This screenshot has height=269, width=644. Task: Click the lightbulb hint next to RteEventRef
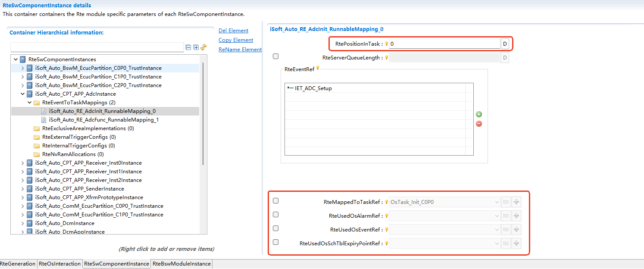pyautogui.click(x=318, y=68)
